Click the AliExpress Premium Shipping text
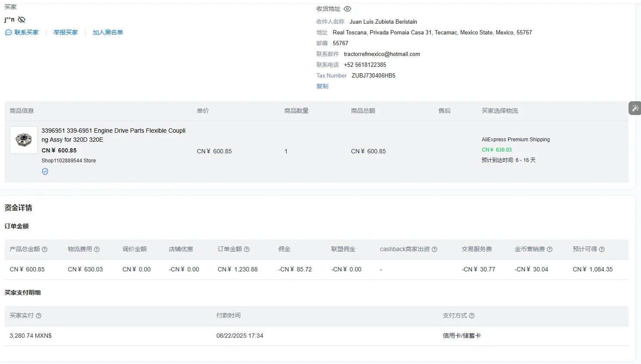Image resolution: width=641 pixels, height=364 pixels. 516,140
